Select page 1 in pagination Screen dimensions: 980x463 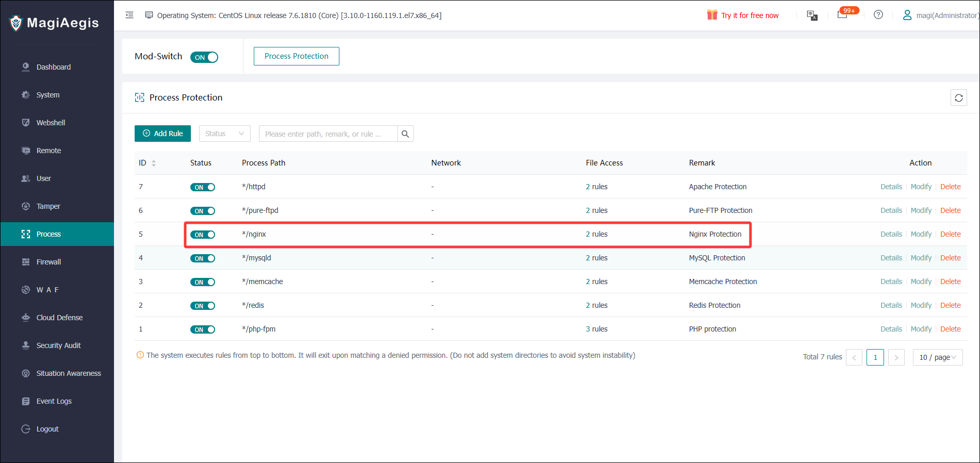pyautogui.click(x=875, y=357)
